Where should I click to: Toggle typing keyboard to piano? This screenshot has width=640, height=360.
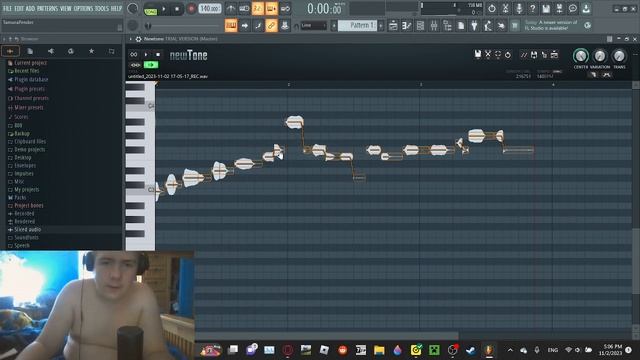click(x=231, y=25)
